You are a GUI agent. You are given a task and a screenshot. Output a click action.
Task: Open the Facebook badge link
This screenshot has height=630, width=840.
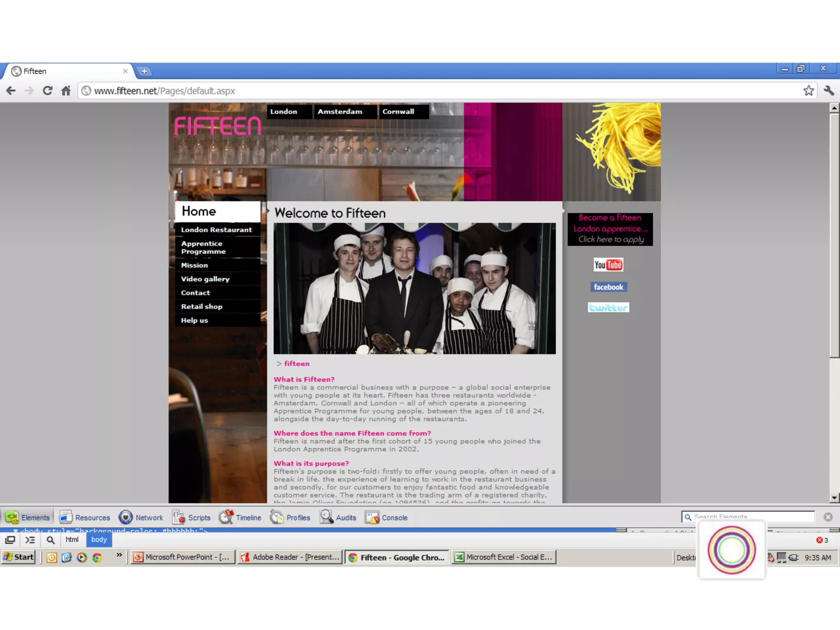click(x=608, y=287)
